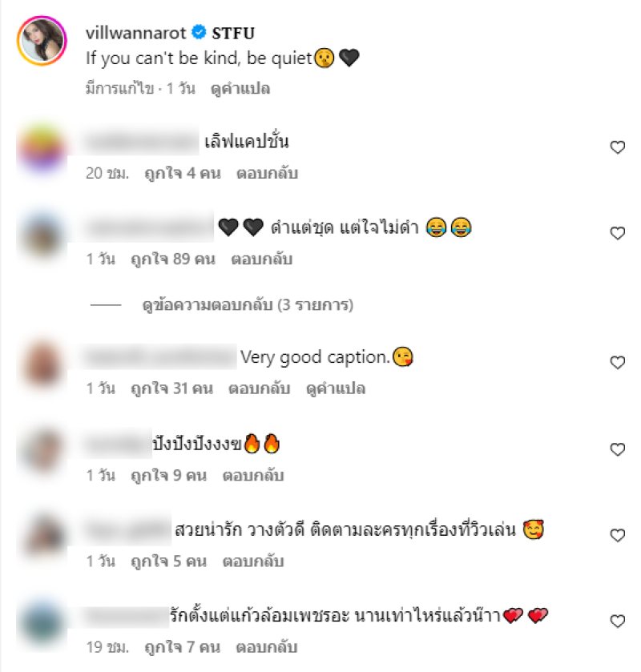Translate the post caption via ดูคำแปล
The height and width of the screenshot is (672, 641).
(x=240, y=88)
